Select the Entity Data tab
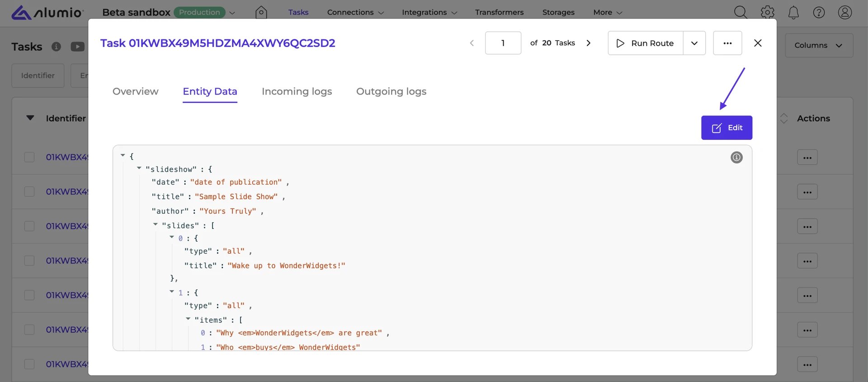868x382 pixels. [210, 91]
